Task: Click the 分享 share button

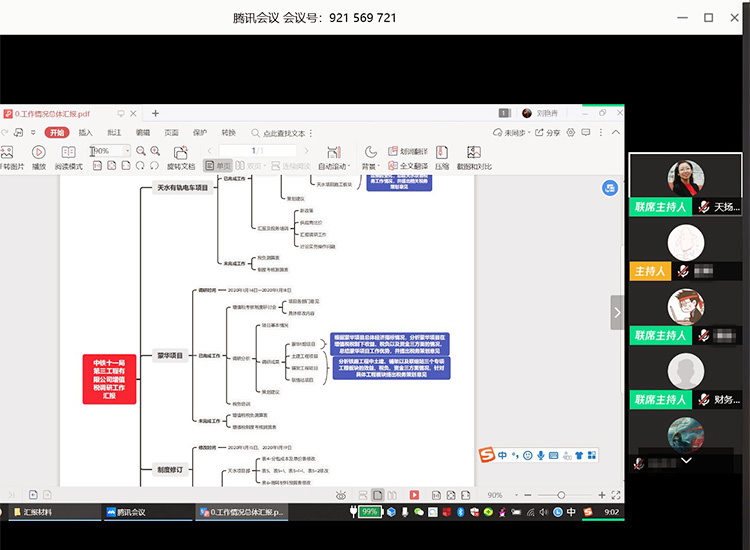Action: point(547,133)
